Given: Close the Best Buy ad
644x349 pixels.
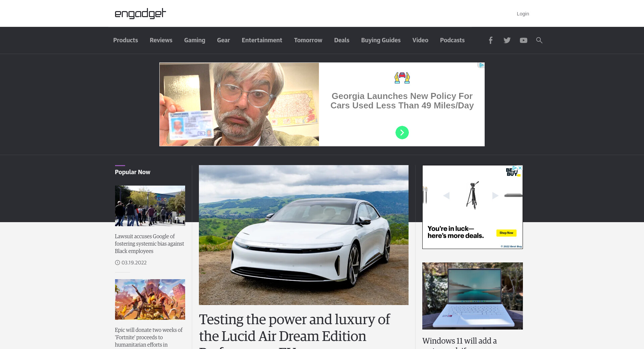Looking at the screenshot, I should pyautogui.click(x=520, y=168).
